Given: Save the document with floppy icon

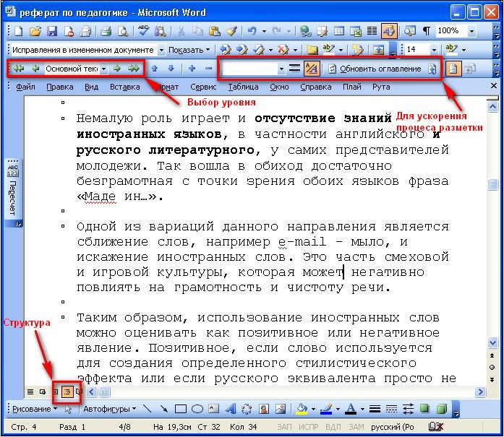Looking at the screenshot, I should [52, 31].
